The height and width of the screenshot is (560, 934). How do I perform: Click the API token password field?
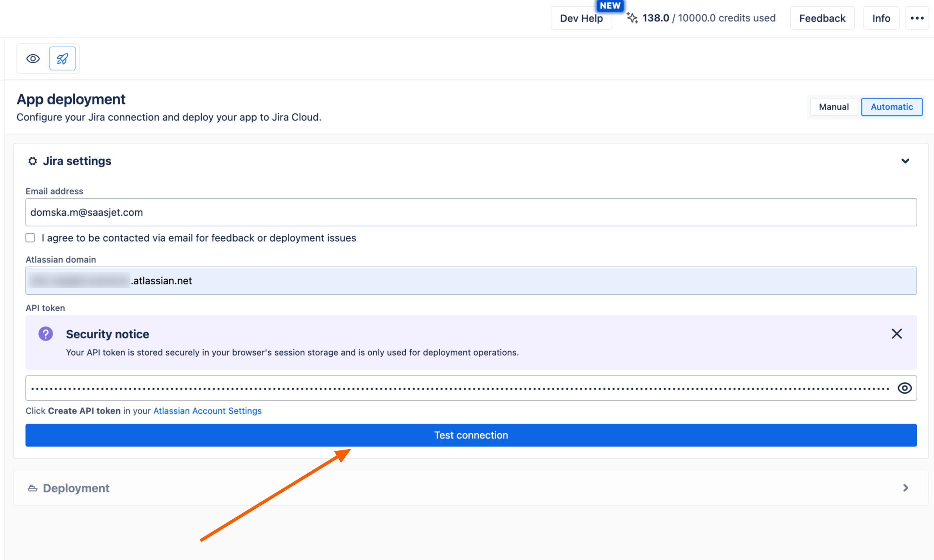pyautogui.click(x=471, y=388)
